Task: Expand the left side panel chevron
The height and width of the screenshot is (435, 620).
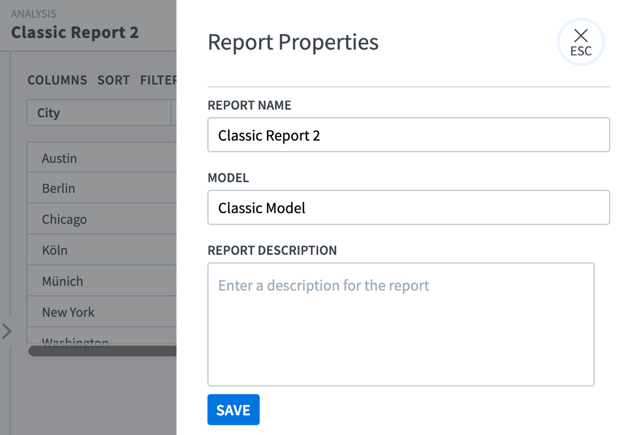Action: click(7, 330)
